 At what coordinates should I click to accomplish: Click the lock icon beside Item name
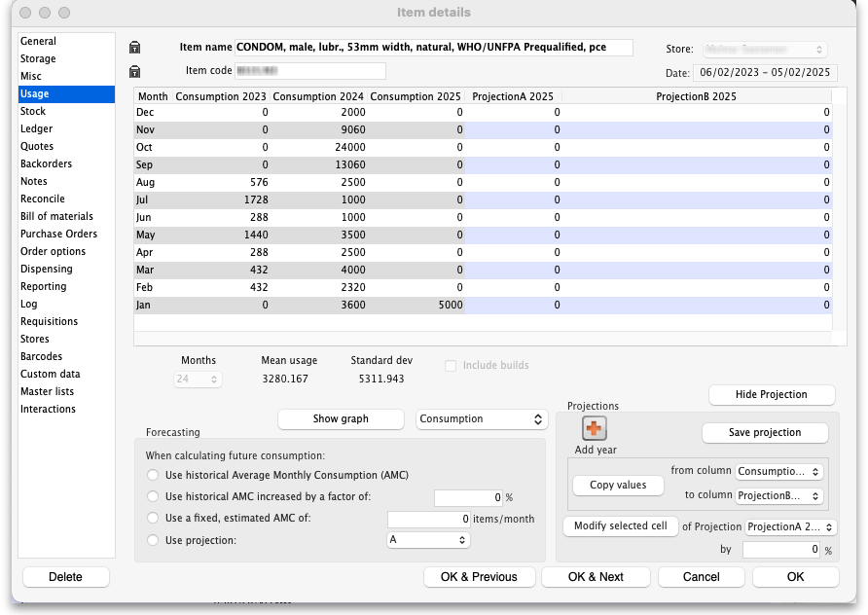pos(134,48)
